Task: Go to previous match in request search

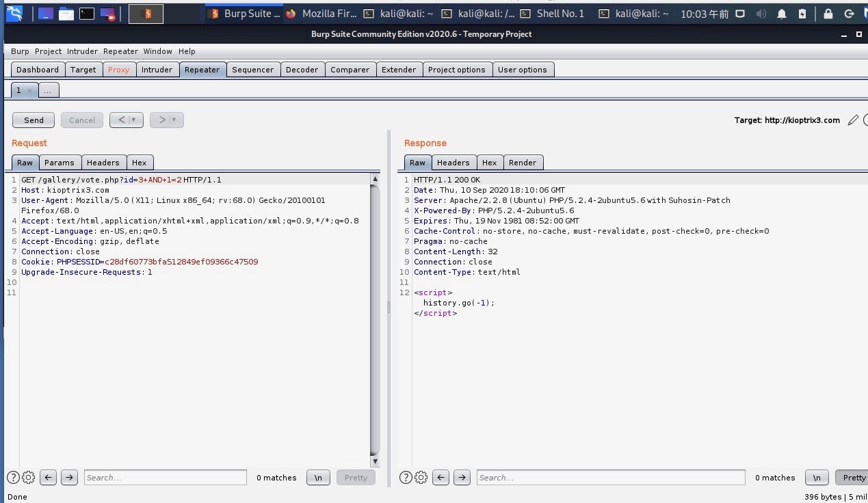Action: point(48,477)
